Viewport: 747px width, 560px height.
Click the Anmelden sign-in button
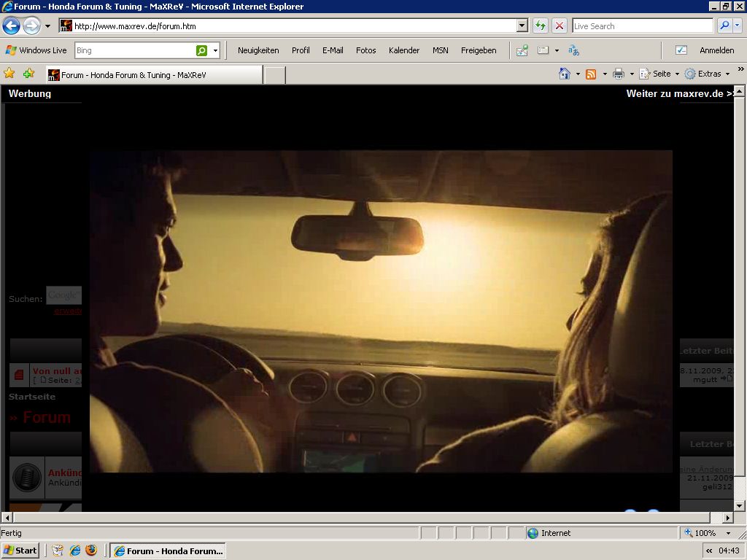click(x=716, y=50)
